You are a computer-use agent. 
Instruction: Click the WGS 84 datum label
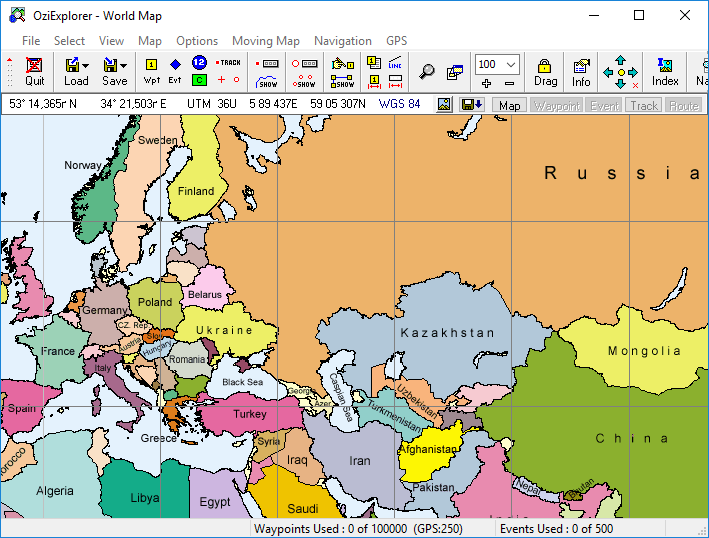(399, 104)
